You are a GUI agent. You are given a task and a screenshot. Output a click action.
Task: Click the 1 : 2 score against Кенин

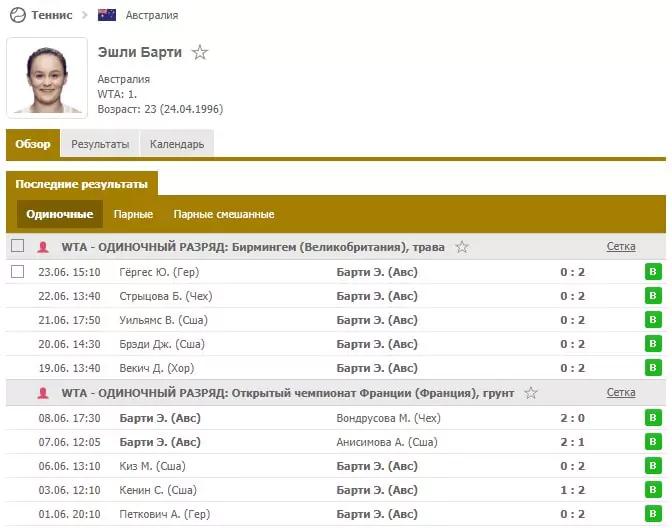pyautogui.click(x=573, y=490)
